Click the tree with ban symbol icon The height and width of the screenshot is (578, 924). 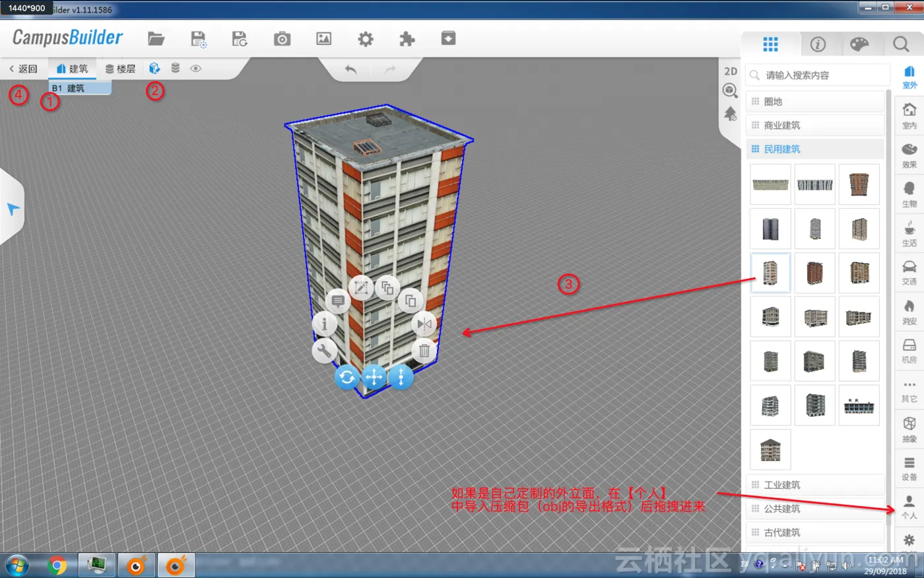730,113
